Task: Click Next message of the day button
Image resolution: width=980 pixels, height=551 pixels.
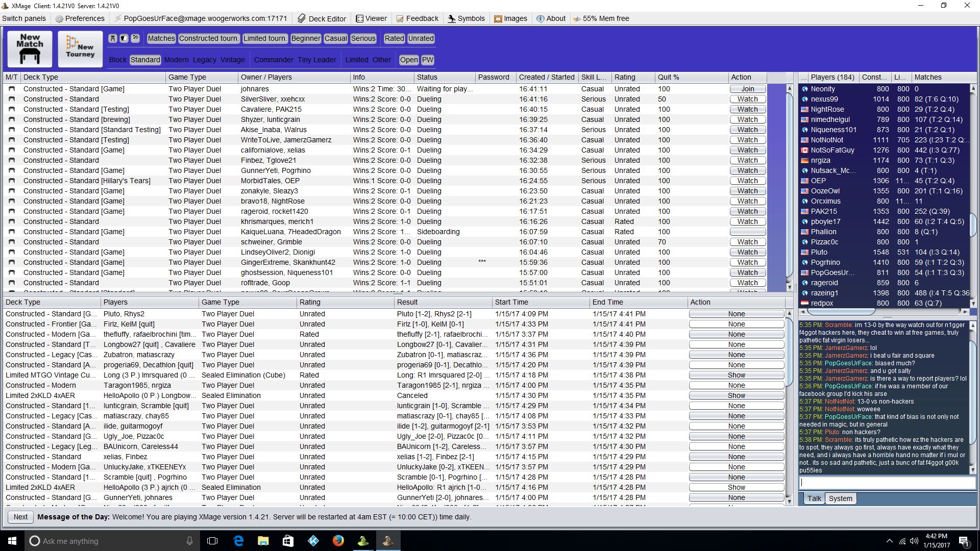Action: pos(20,517)
